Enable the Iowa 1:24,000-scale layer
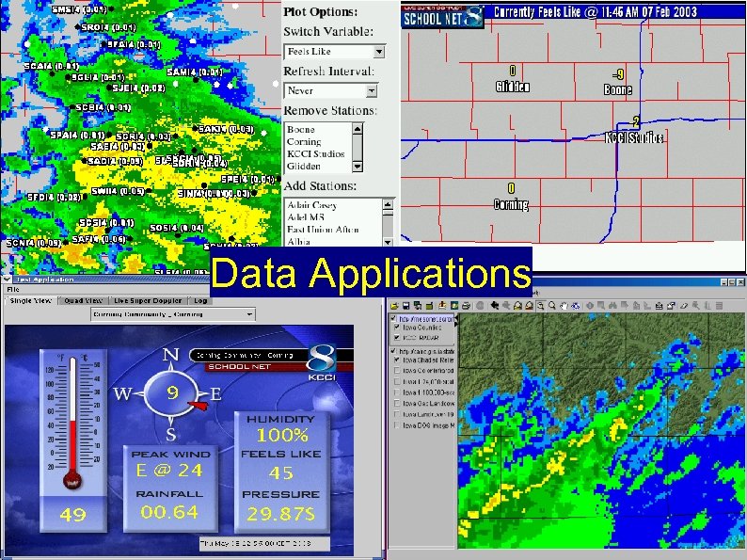Viewport: 747px width, 560px height. pos(397,381)
